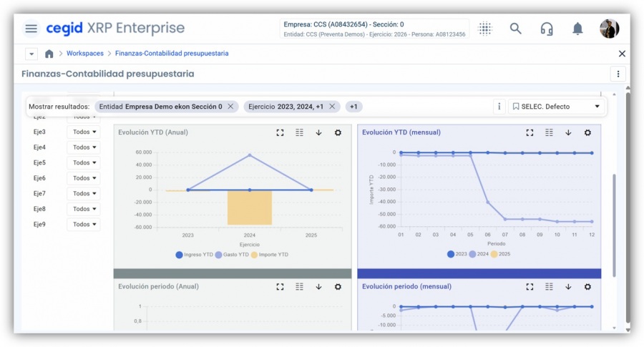Image resolution: width=644 pixels, height=347 pixels.
Task: Open the headset support icon
Action: point(547,29)
